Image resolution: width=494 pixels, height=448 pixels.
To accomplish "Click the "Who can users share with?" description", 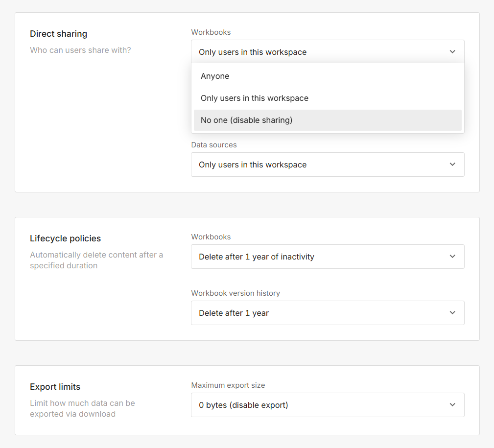I will click(80, 50).
